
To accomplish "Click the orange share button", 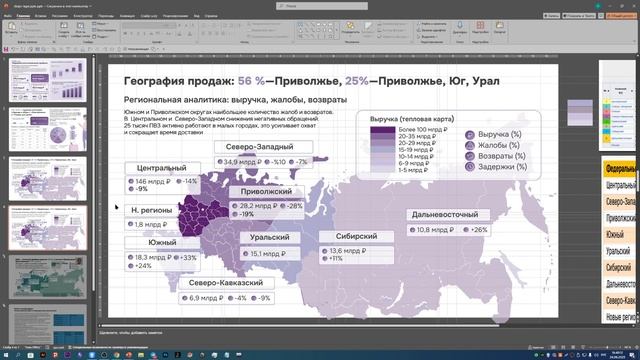I will pos(621,16).
